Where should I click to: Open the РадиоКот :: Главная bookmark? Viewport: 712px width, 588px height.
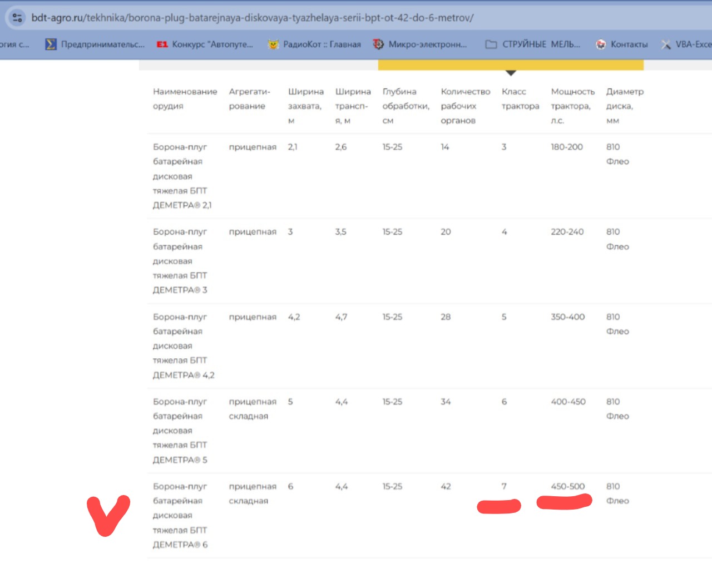pyautogui.click(x=314, y=45)
